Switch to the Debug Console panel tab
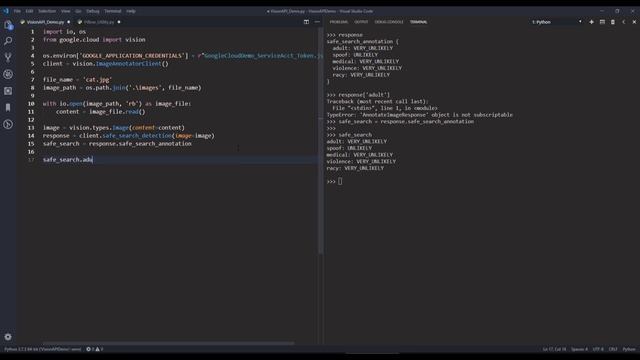The height and width of the screenshot is (360, 640). tap(389, 22)
